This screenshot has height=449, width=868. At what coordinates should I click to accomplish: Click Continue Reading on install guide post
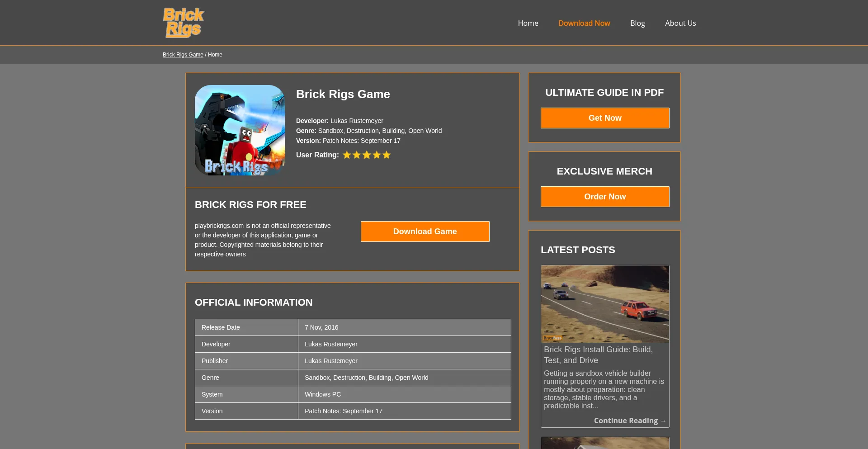(630, 421)
